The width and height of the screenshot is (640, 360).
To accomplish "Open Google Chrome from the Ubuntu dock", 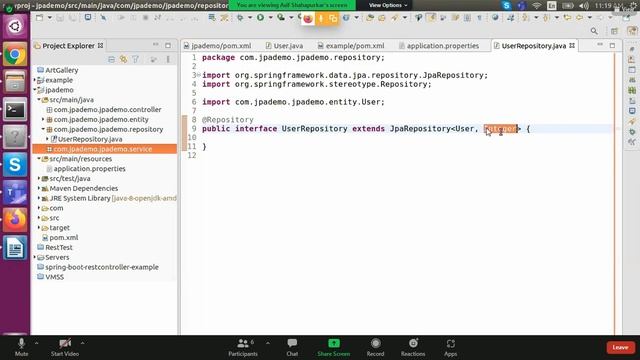I will [15, 54].
